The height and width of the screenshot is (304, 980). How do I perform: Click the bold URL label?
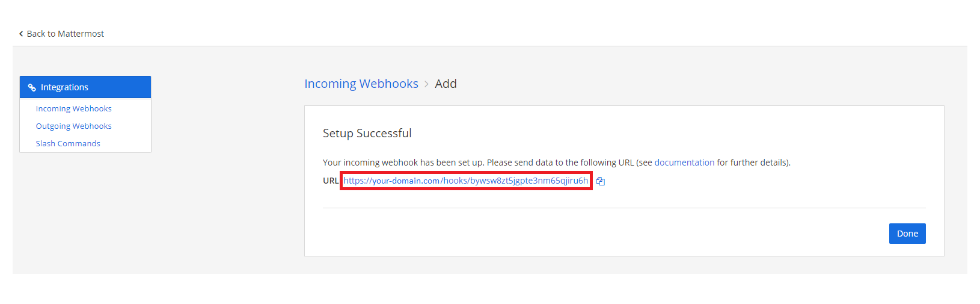pos(331,181)
